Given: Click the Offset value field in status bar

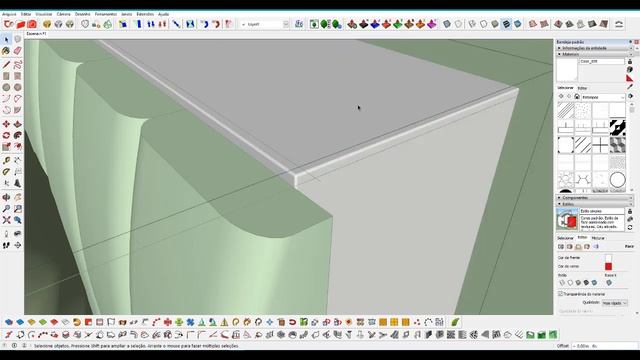Looking at the screenshot, I should pyautogui.click(x=604, y=346).
